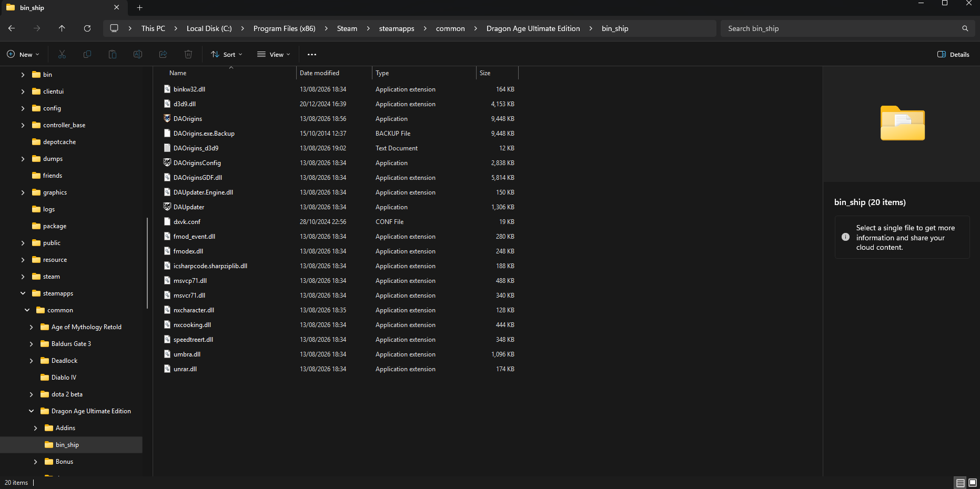Toggle the Details pane button
This screenshot has width=980, height=489.
coord(953,54)
